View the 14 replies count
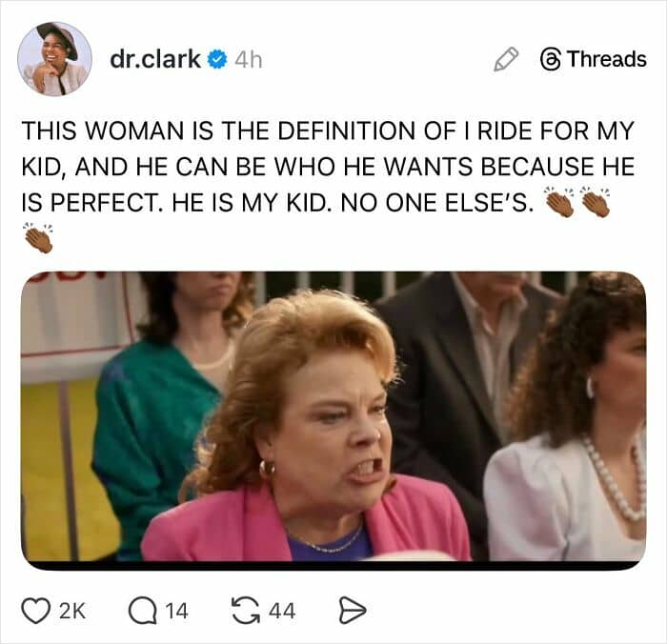The image size is (667, 644). tap(176, 612)
